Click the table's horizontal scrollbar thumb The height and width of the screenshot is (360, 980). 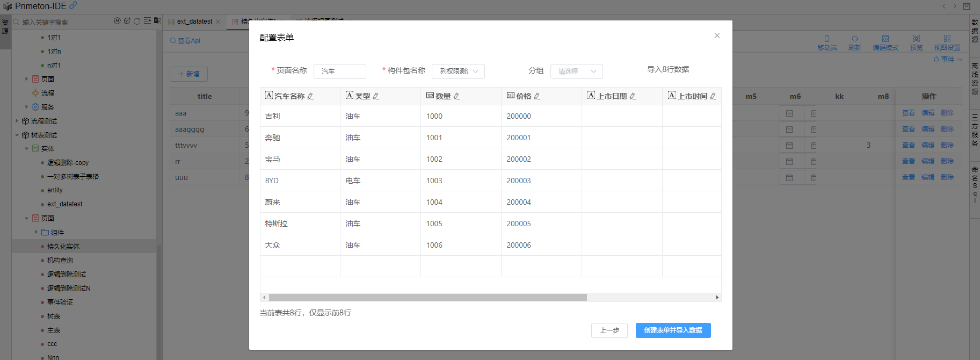pos(427,297)
